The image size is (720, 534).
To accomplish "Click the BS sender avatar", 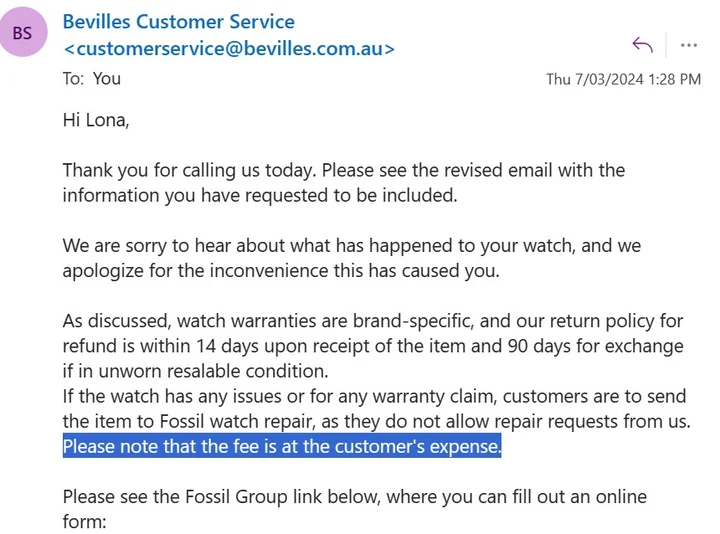I will tap(22, 33).
